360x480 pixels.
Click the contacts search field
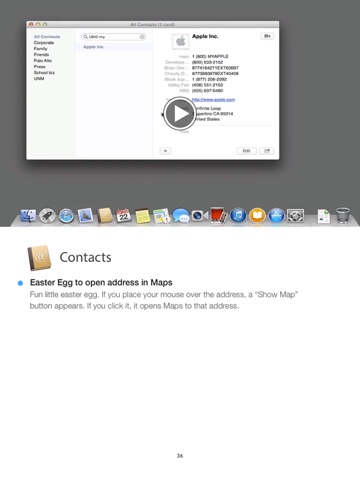[114, 37]
